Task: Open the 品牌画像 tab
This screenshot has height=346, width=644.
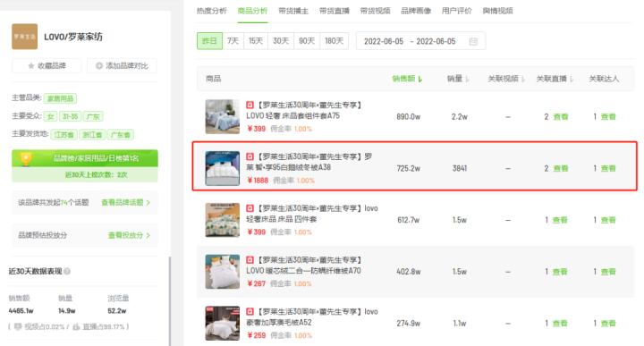Action: (x=416, y=11)
